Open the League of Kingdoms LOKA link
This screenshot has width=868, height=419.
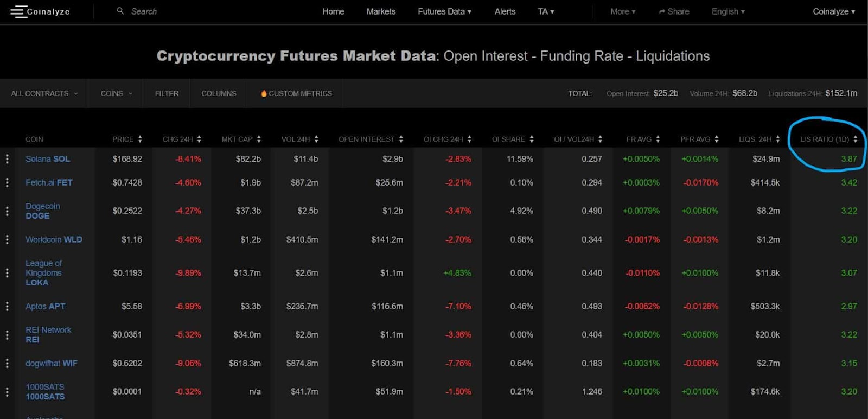(x=44, y=273)
